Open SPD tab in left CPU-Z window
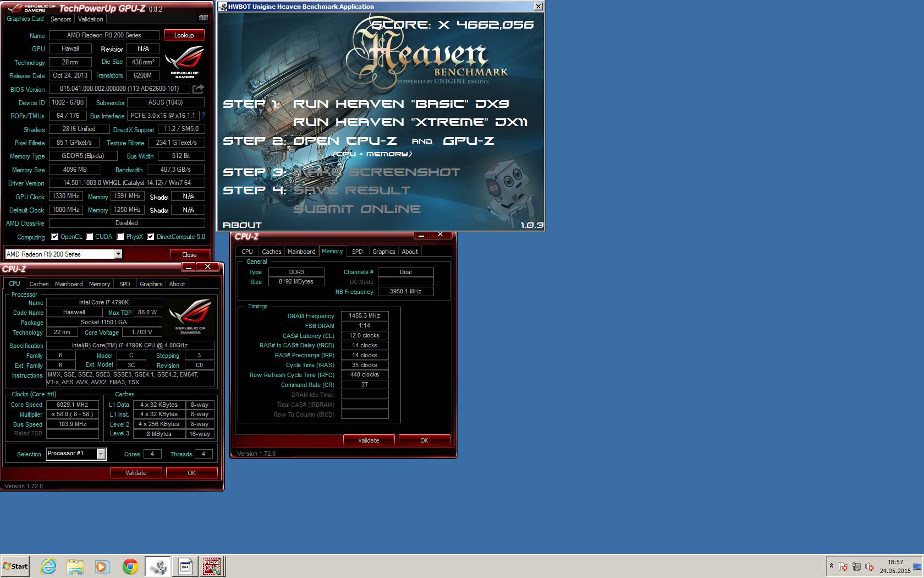Screen dimensions: 924x578 click(125, 284)
